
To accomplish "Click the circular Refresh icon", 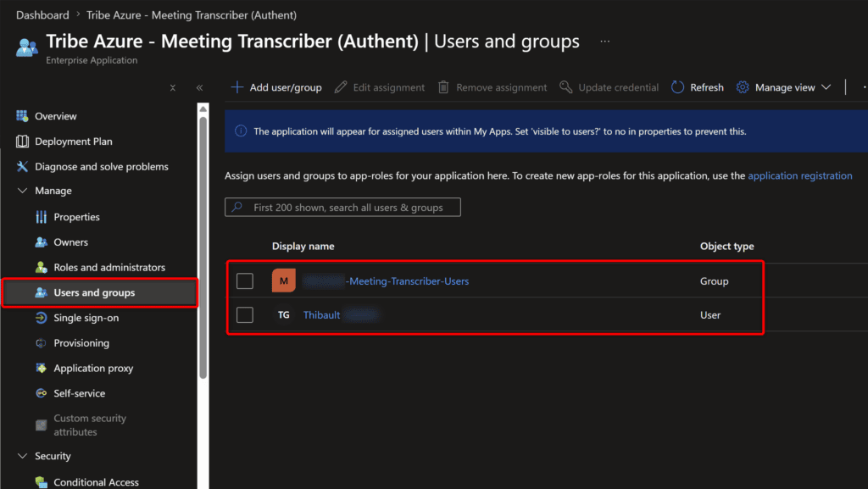I will coord(677,87).
